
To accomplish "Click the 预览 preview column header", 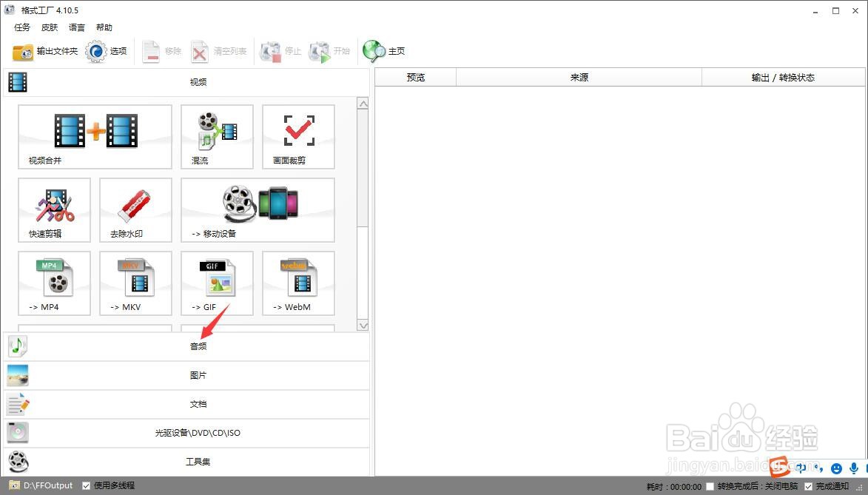I will pos(416,78).
